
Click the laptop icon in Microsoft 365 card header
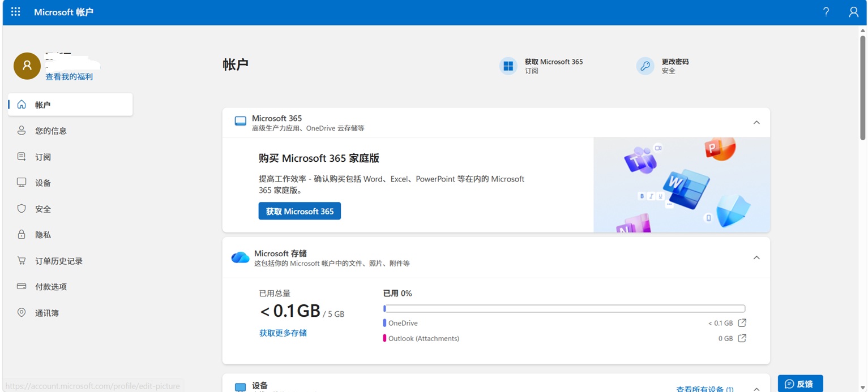241,122
